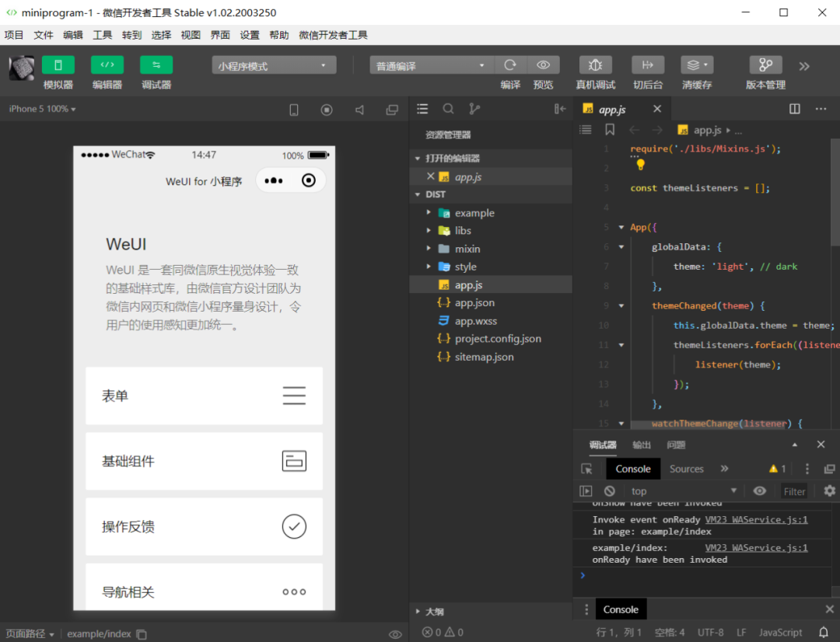Collapse the DIST folder section
This screenshot has width=840, height=642.
(491, 194)
